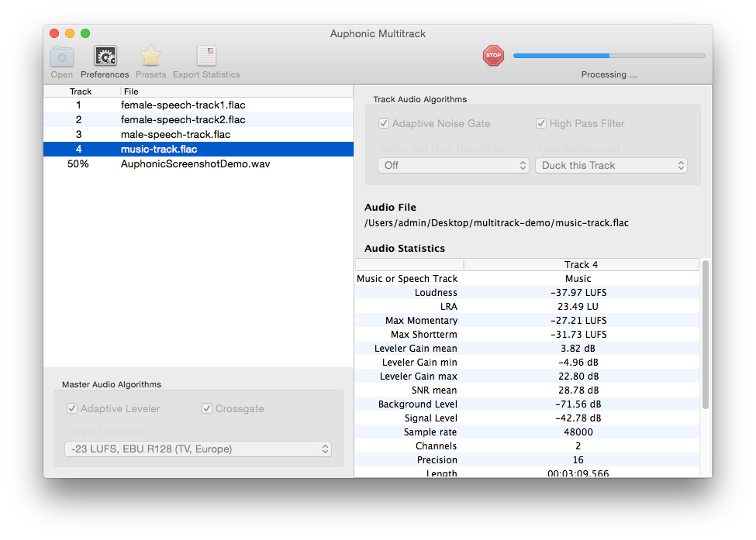Select track 4 music-track.flac
Viewport: 756px width, 540px height.
click(198, 149)
